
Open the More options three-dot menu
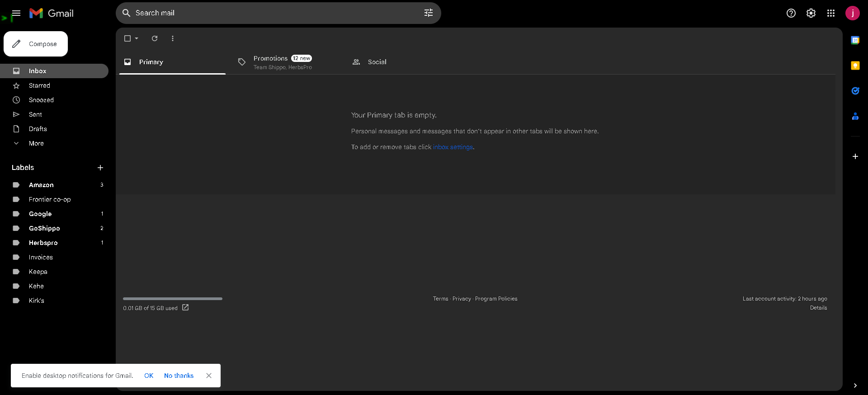pyautogui.click(x=173, y=38)
